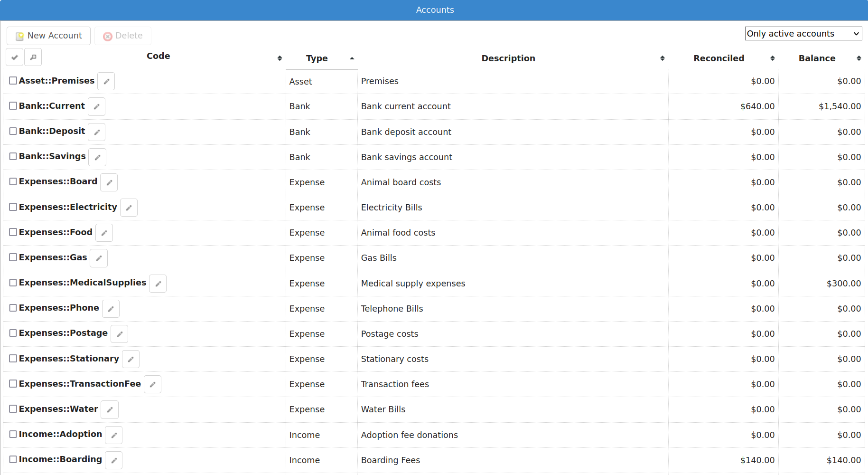
Task: Click the Code column header text
Action: pos(158,56)
